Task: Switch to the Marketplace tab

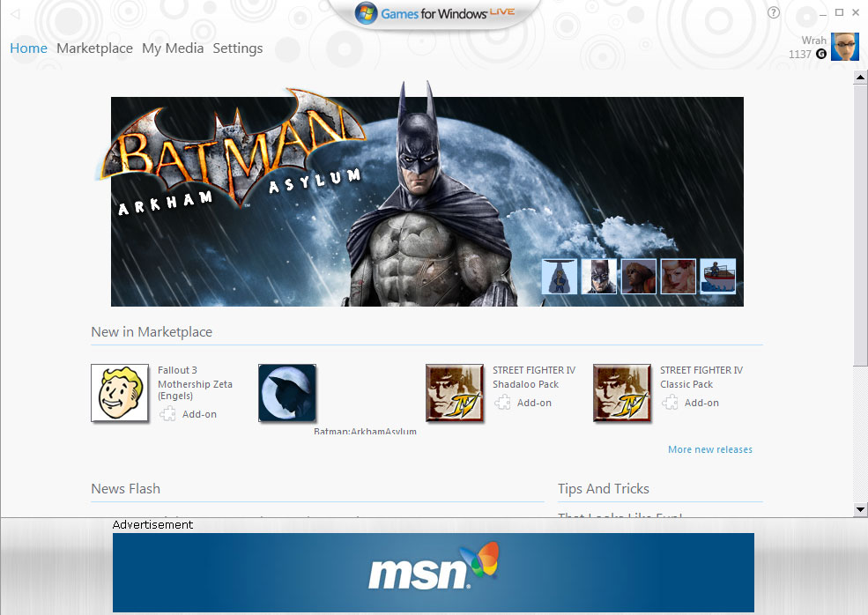Action: (x=94, y=48)
